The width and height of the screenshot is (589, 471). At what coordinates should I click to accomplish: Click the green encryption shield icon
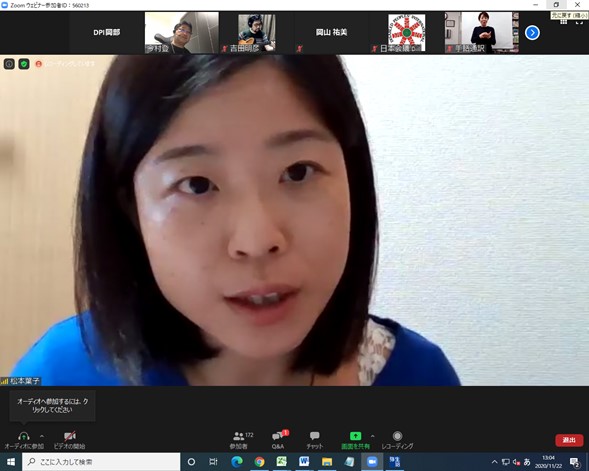pos(24,64)
